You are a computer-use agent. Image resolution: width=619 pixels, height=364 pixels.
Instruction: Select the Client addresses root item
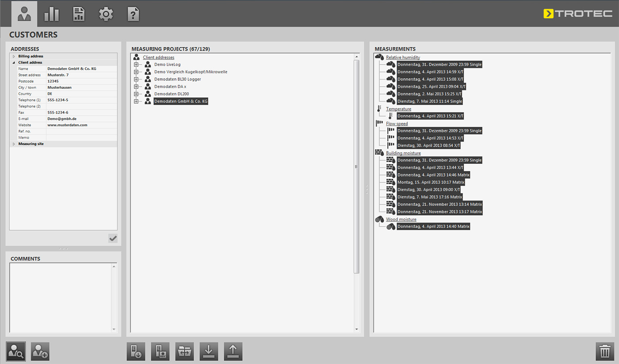(x=158, y=57)
